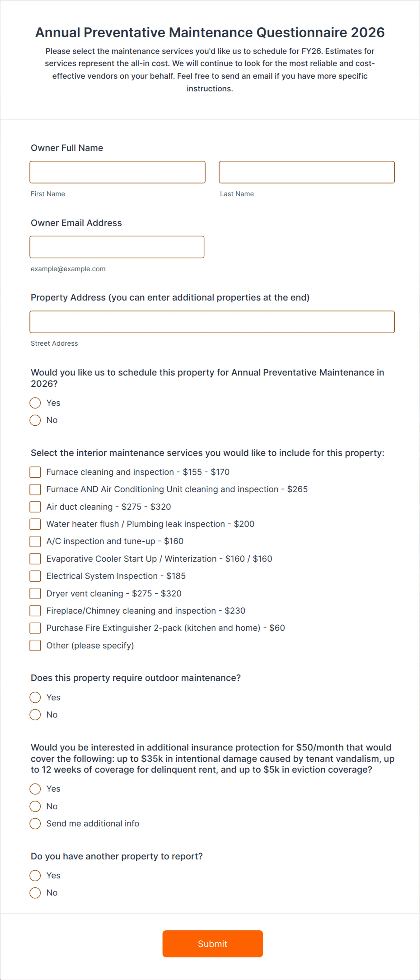
Task: Check Furnace cleaning and inspection option
Action: (35, 472)
